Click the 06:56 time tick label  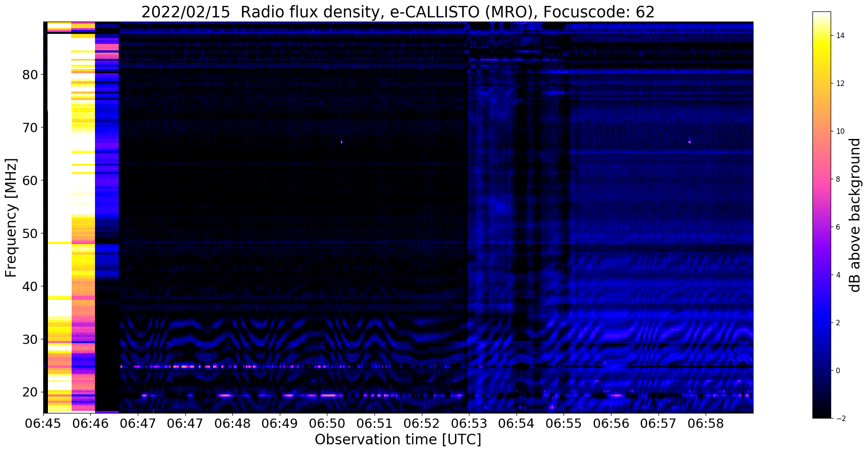coord(611,423)
